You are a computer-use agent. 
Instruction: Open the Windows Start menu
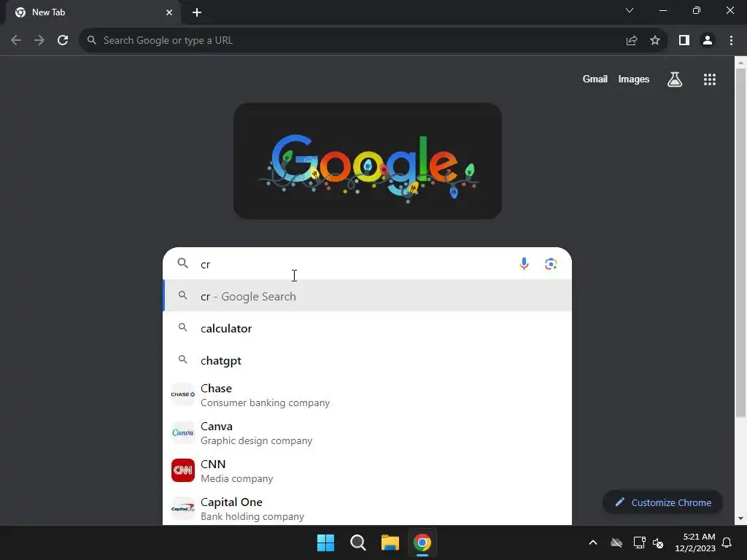(326, 542)
